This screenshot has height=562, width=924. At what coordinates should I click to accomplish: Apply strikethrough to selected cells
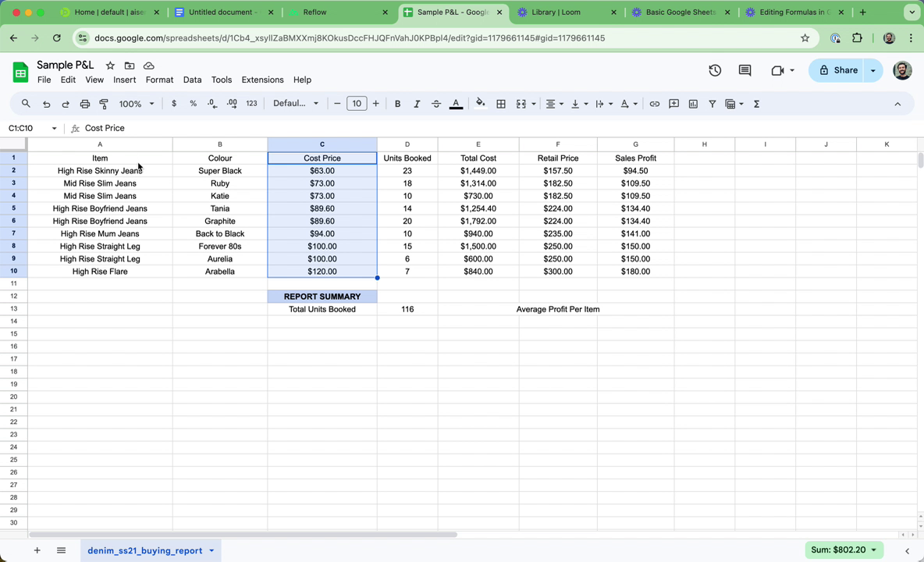pyautogui.click(x=436, y=103)
